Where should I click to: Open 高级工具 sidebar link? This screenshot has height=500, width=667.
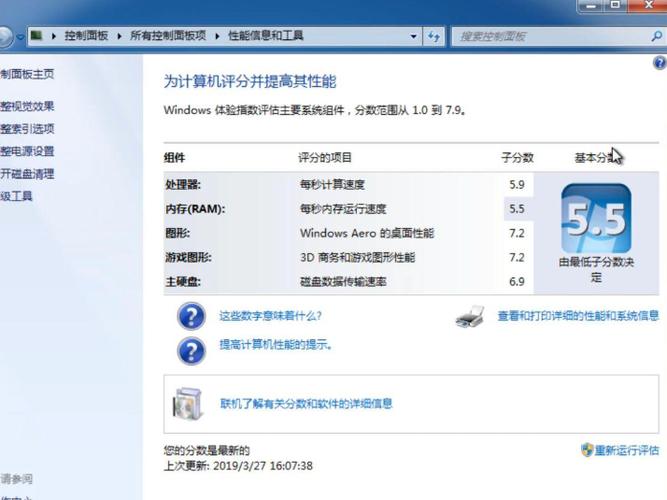click(x=16, y=196)
